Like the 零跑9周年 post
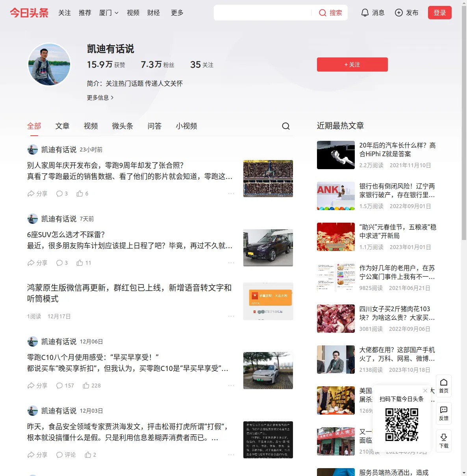This screenshot has height=476, width=467. pos(82,194)
